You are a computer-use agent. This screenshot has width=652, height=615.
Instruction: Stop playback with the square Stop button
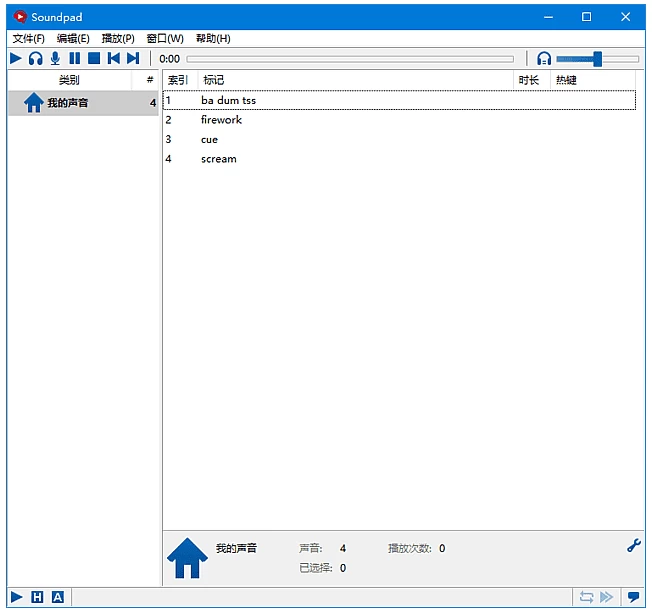point(93,59)
